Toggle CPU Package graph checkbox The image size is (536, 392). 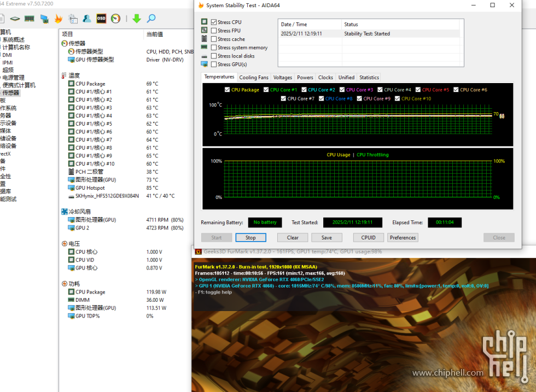click(228, 90)
